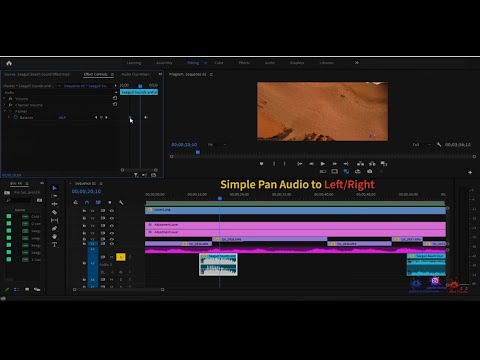480x360 pixels.
Task: Show more workspaces overflow chevron
Action: click(357, 63)
